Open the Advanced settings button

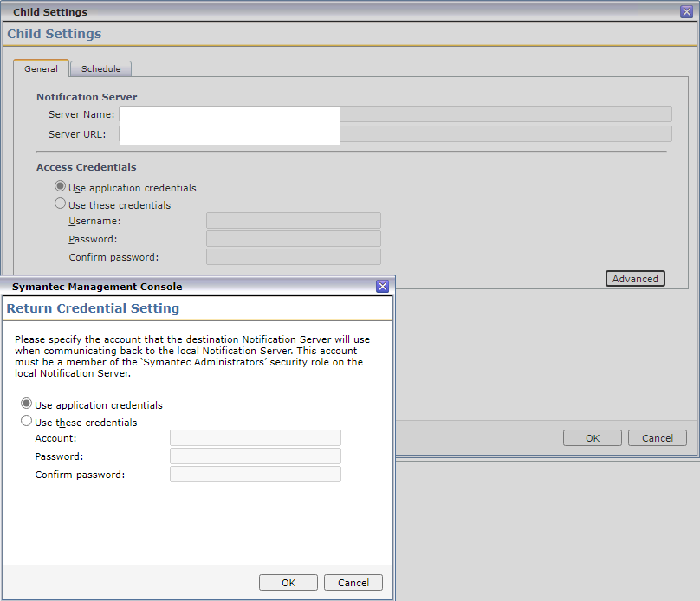click(635, 278)
